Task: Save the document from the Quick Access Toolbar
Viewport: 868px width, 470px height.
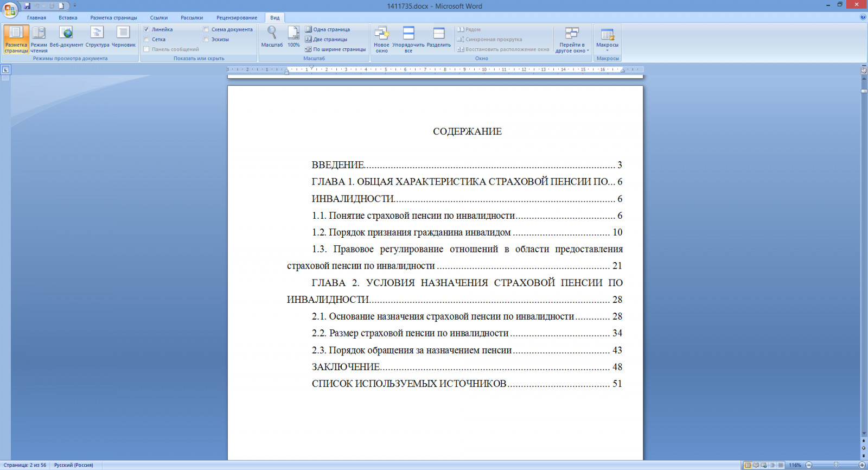Action: pyautogui.click(x=27, y=6)
